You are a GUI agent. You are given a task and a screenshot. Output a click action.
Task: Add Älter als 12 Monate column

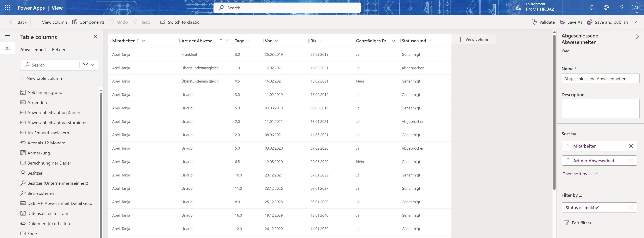point(46,143)
